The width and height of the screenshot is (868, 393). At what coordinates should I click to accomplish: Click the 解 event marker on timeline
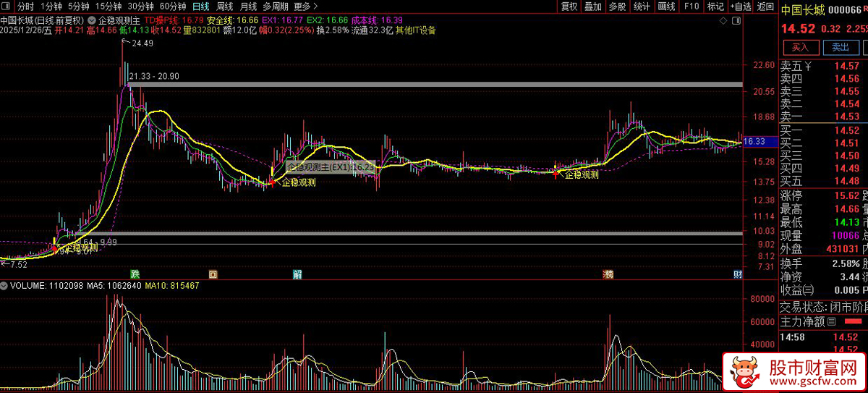pyautogui.click(x=297, y=274)
